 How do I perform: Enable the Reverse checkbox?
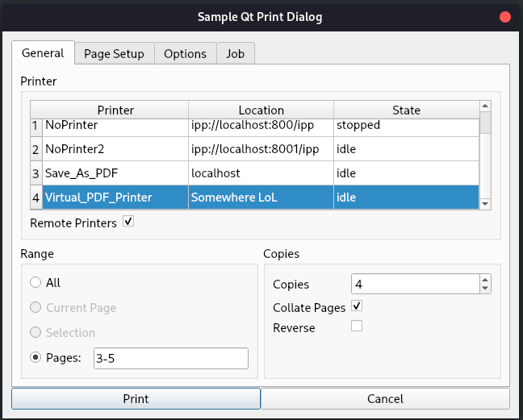357,326
